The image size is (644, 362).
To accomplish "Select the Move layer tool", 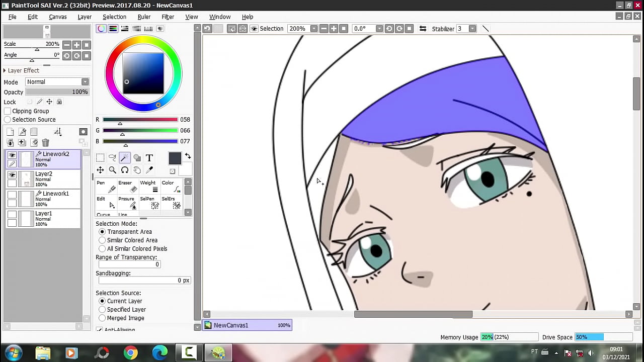I will click(100, 170).
